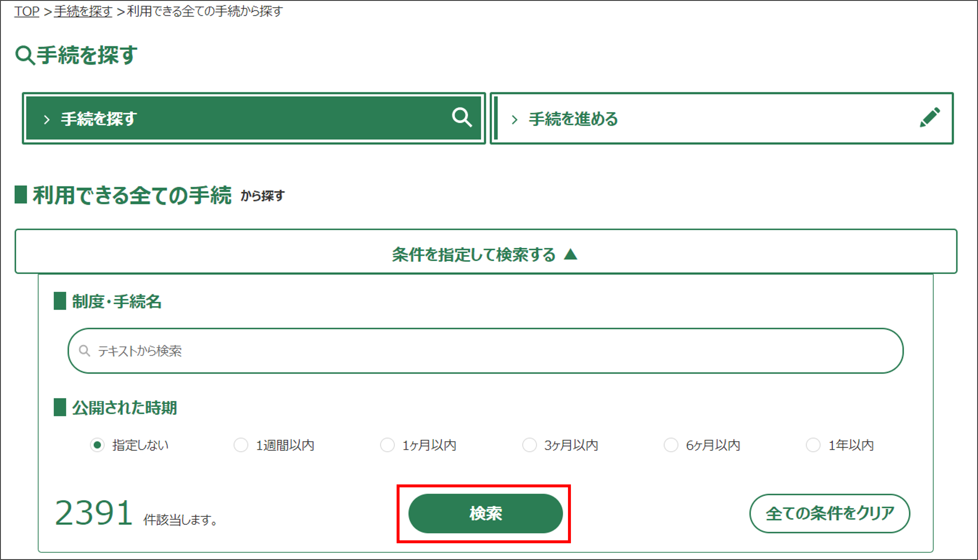Choose the 1ヶ月以内 radio option
Screen dimensions: 978x560
tap(387, 445)
